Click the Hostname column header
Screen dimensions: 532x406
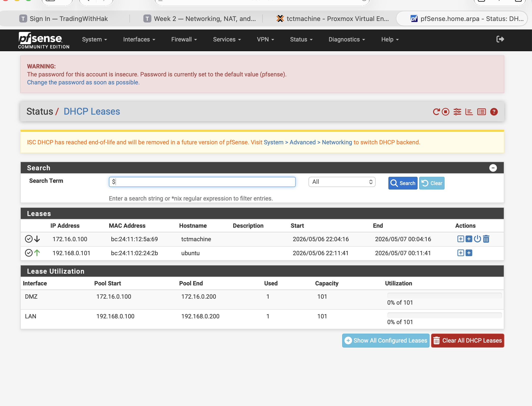click(193, 226)
